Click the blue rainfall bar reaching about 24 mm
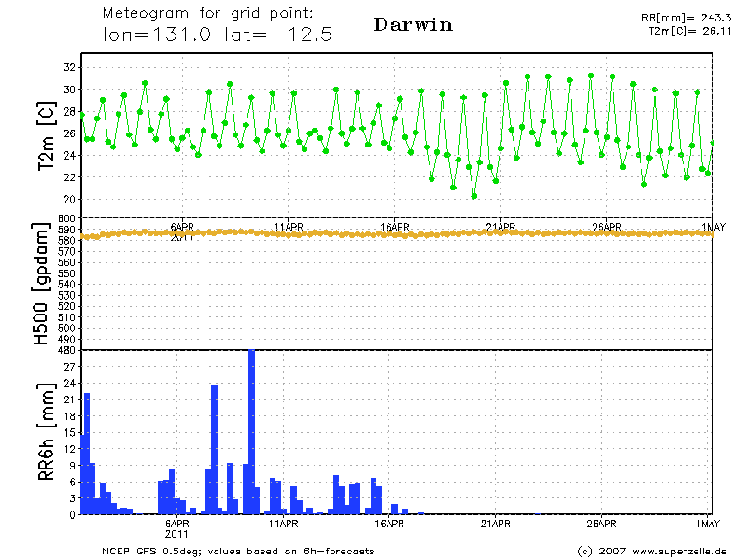Image resolution: width=747 pixels, height=560 pixels. [x=215, y=450]
